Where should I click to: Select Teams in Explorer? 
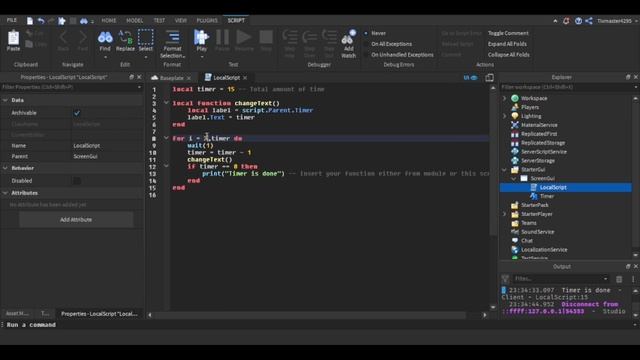coord(529,223)
